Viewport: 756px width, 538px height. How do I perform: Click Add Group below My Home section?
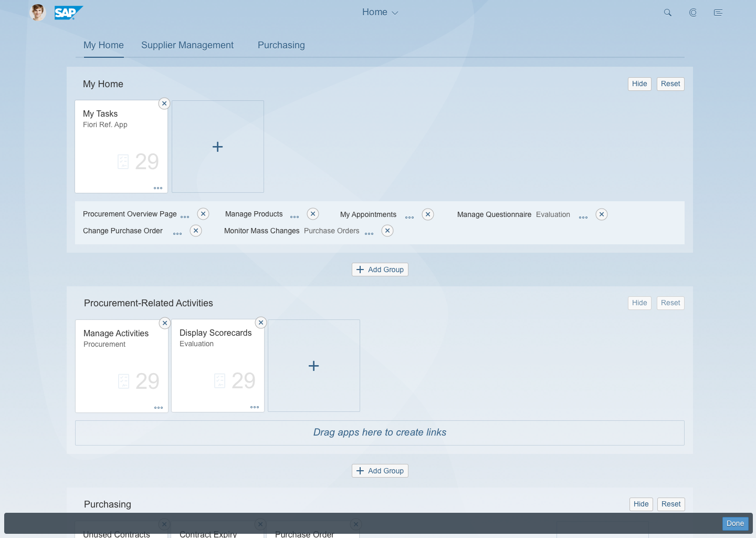[x=380, y=269]
